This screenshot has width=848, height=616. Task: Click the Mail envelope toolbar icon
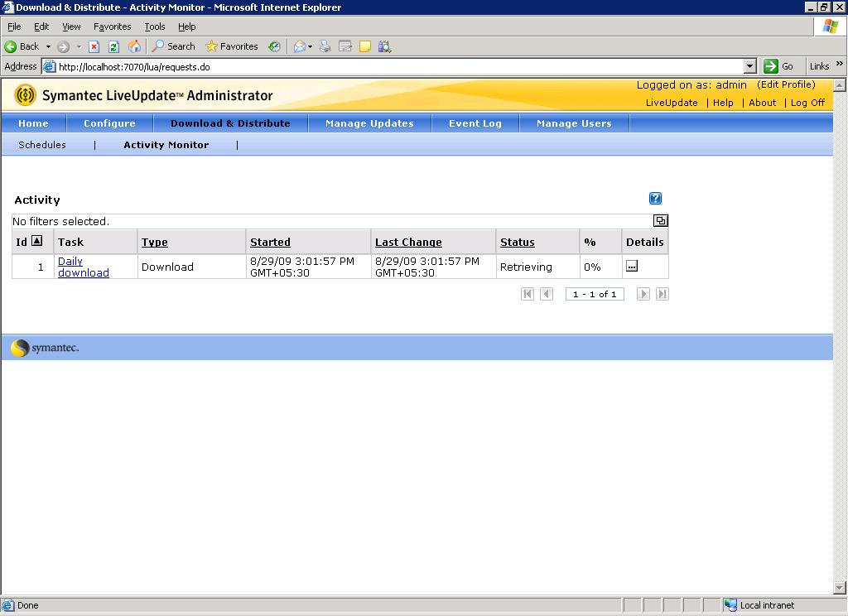pyautogui.click(x=299, y=46)
